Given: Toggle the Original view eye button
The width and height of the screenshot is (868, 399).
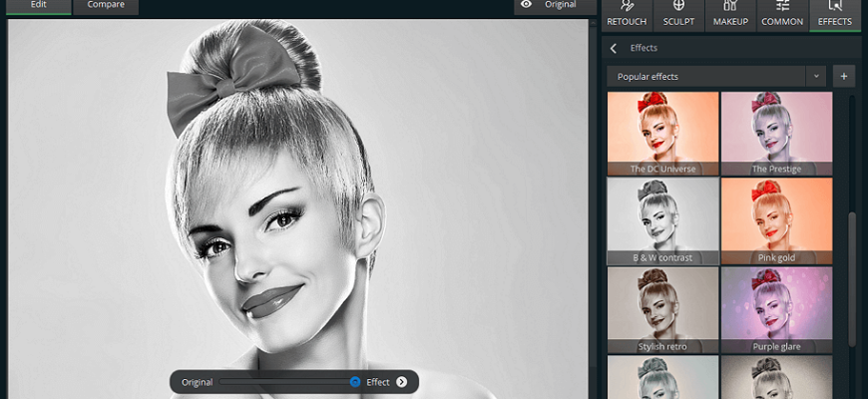Looking at the screenshot, I should 555,6.
